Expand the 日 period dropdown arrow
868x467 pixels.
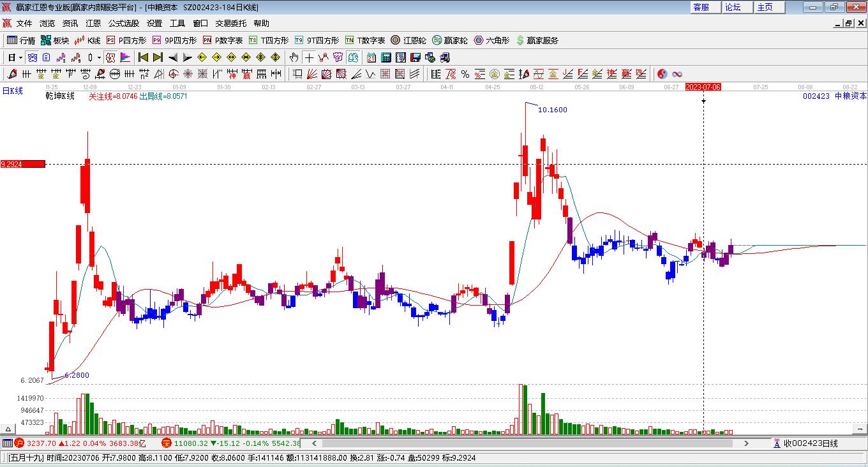[20, 57]
